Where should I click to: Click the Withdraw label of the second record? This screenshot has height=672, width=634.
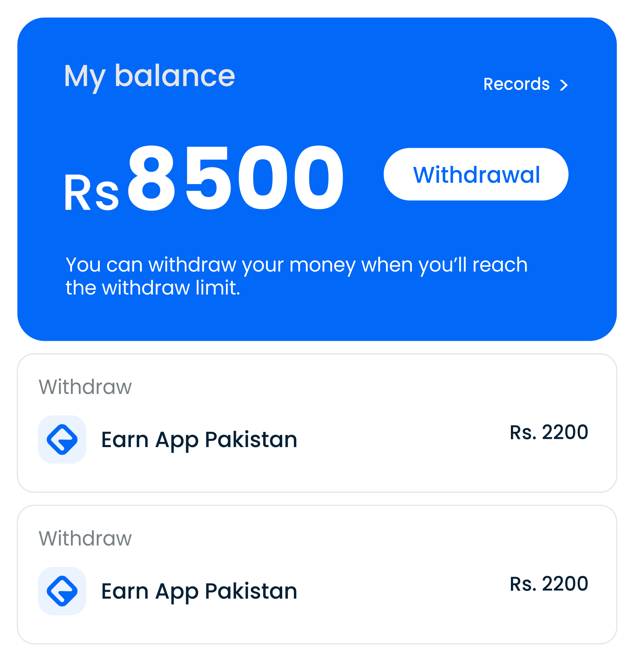(x=85, y=539)
